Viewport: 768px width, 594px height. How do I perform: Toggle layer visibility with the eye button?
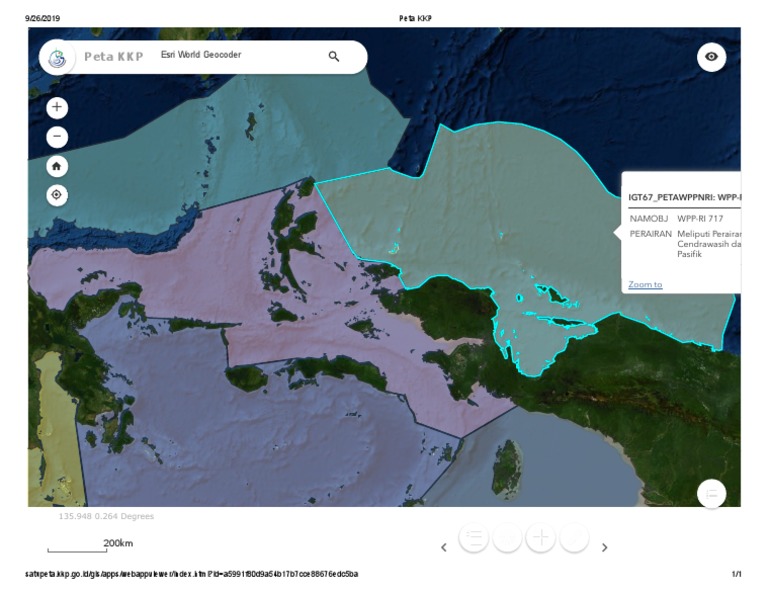click(711, 57)
